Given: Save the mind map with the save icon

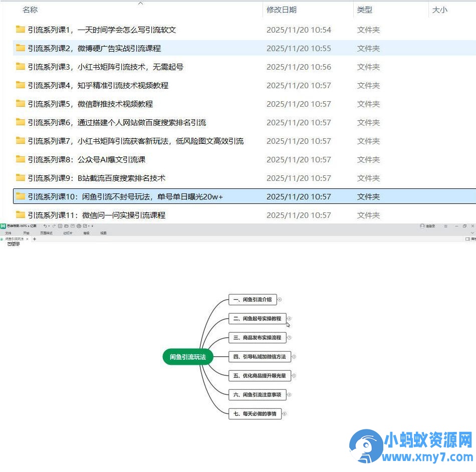Looking at the screenshot, I should (x=72, y=226).
